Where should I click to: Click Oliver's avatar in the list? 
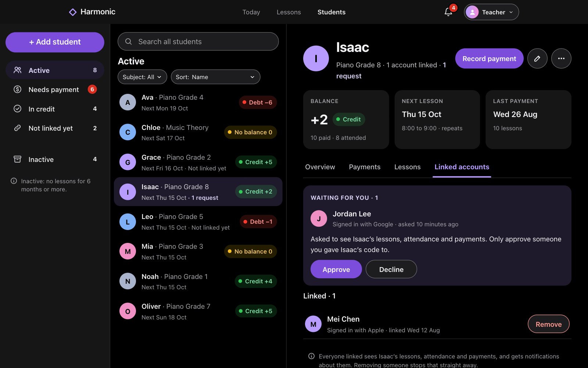point(128,311)
